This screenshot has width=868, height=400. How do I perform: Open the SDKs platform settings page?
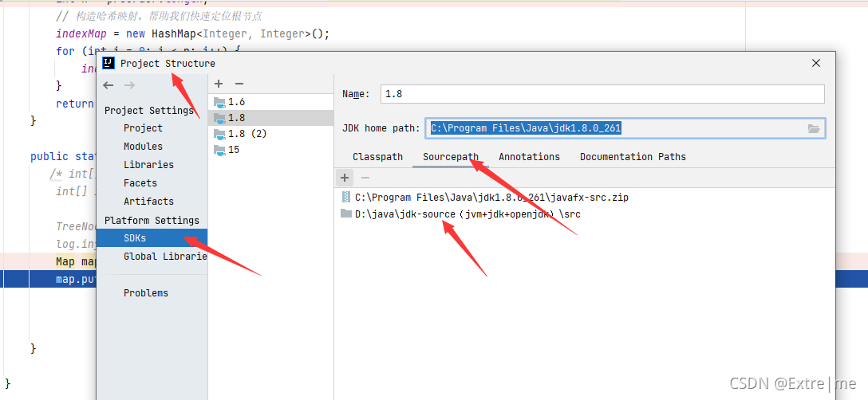pyautogui.click(x=152, y=238)
